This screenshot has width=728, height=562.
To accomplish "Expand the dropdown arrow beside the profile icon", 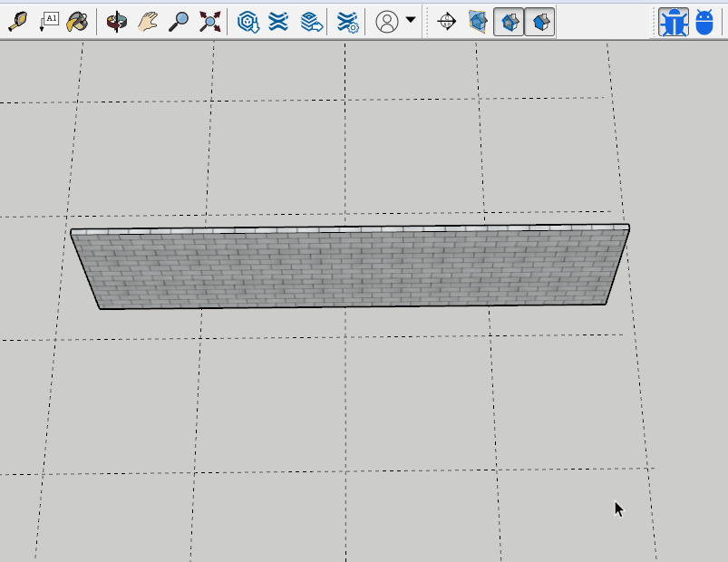I will 411,20.
